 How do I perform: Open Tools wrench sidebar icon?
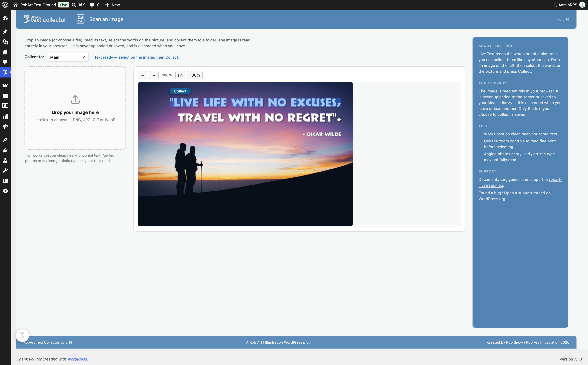tap(5, 170)
